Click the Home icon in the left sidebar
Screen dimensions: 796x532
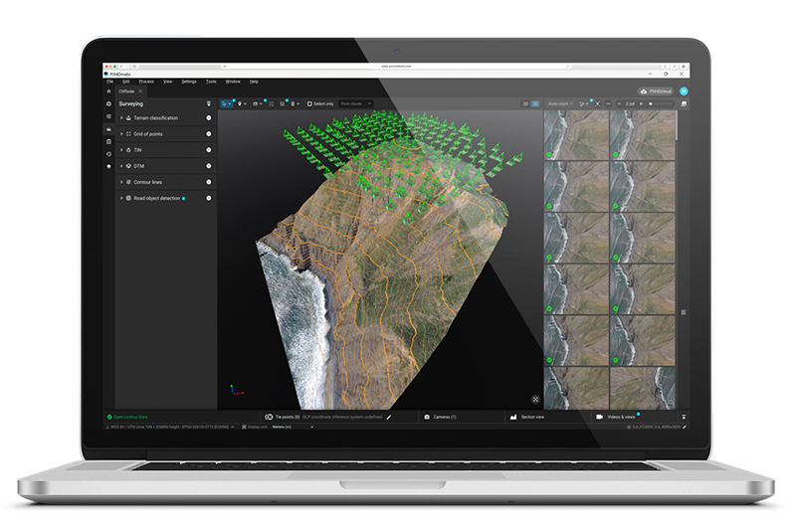click(x=108, y=90)
